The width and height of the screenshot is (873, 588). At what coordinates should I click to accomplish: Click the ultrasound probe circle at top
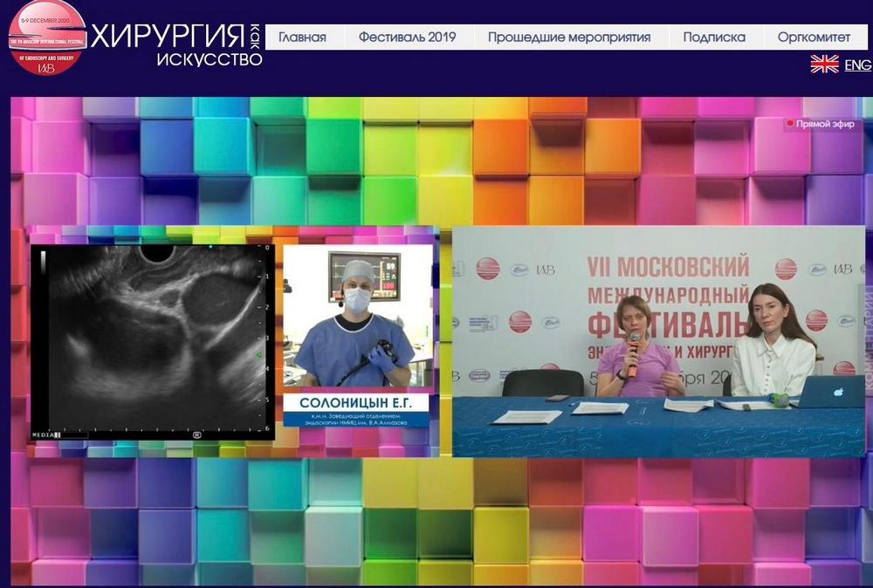coord(157,252)
